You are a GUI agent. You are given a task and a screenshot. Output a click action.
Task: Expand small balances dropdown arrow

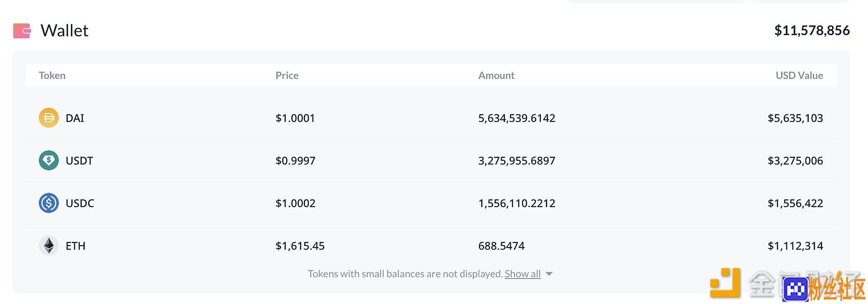point(549,274)
